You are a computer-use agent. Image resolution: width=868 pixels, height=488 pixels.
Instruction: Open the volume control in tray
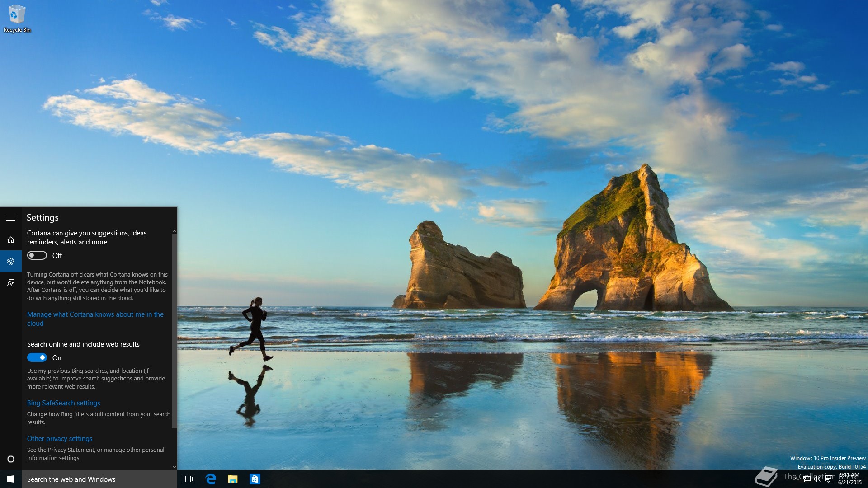817,479
